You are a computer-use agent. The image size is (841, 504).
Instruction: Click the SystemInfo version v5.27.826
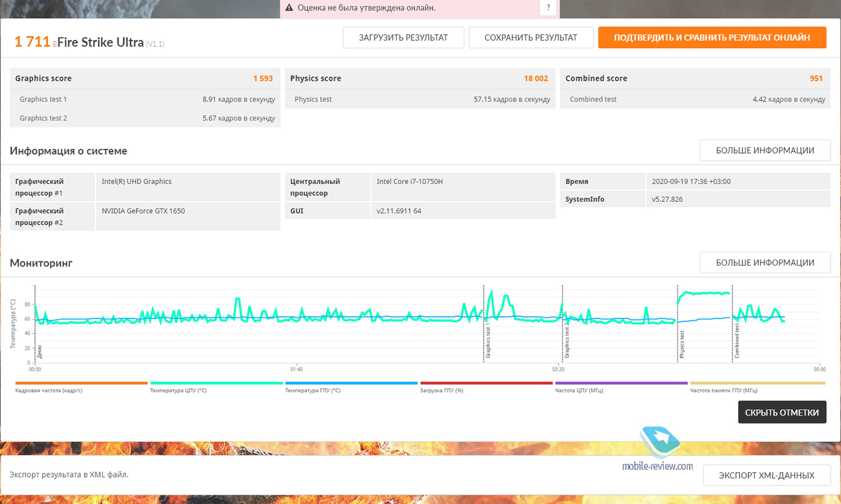pos(667,199)
